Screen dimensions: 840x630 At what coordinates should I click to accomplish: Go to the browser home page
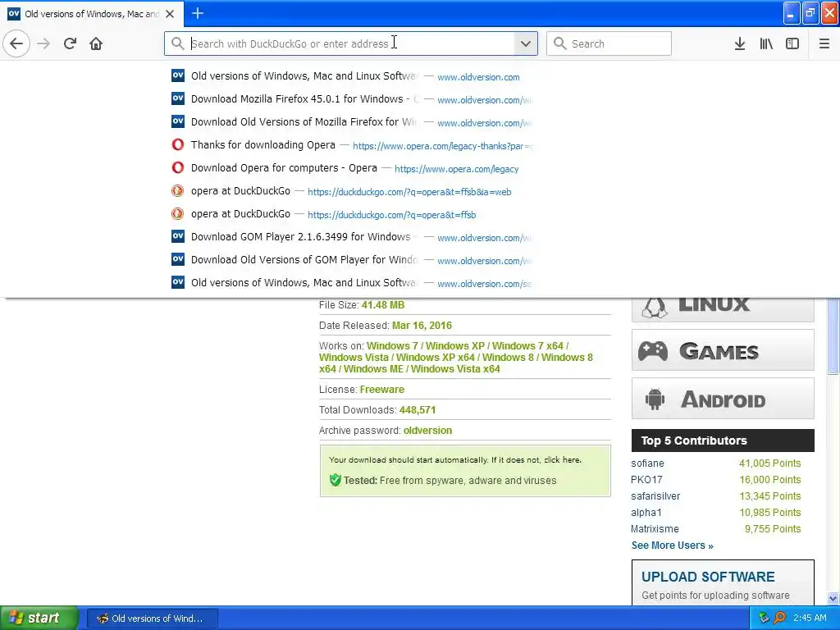(x=96, y=43)
